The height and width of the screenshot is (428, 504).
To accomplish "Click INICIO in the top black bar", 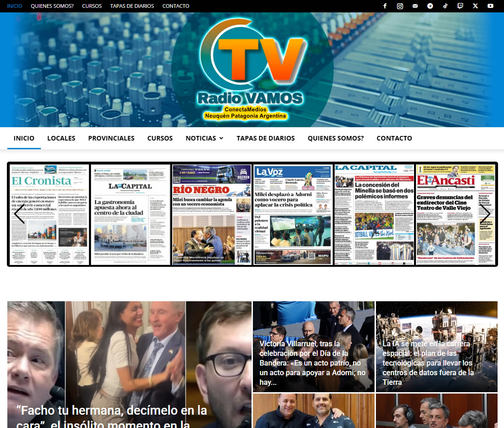I will pos(15,6).
